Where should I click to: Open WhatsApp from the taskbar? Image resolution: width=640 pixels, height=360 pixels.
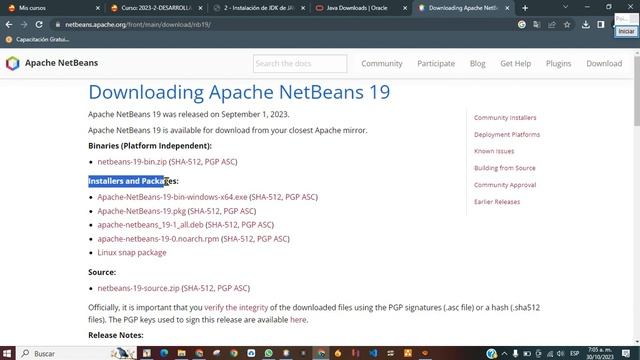(269, 353)
